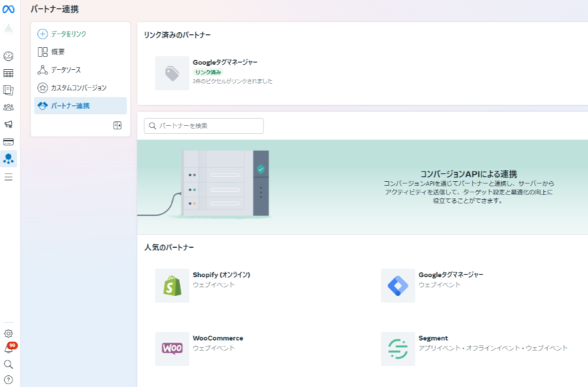
Task: Open the settings gear in left rail
Action: 8,333
